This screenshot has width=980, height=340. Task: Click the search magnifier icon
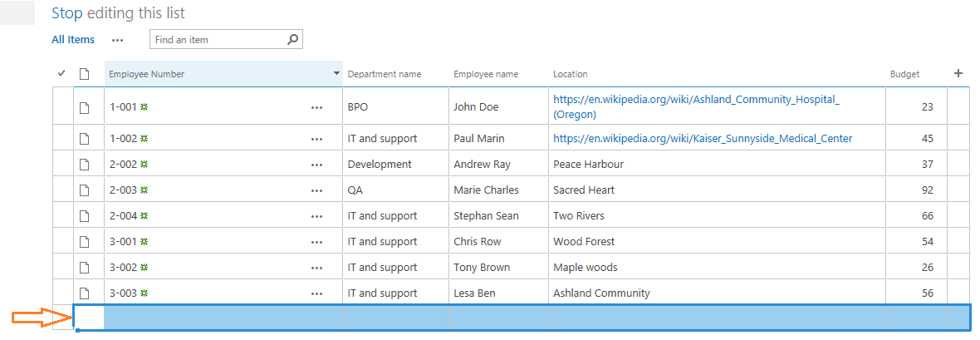[x=292, y=39]
